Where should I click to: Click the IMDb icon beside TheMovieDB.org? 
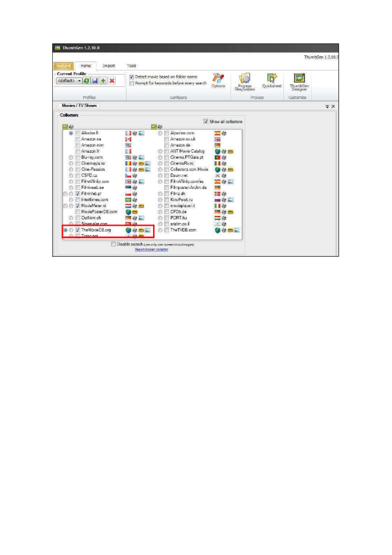pos(141,230)
